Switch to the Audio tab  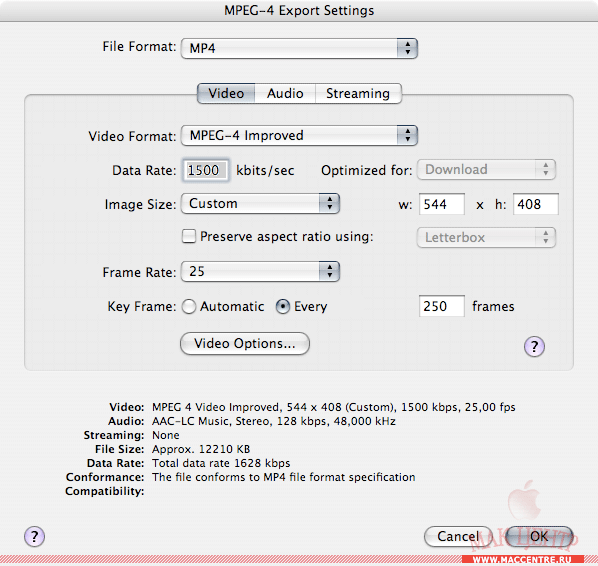click(285, 93)
